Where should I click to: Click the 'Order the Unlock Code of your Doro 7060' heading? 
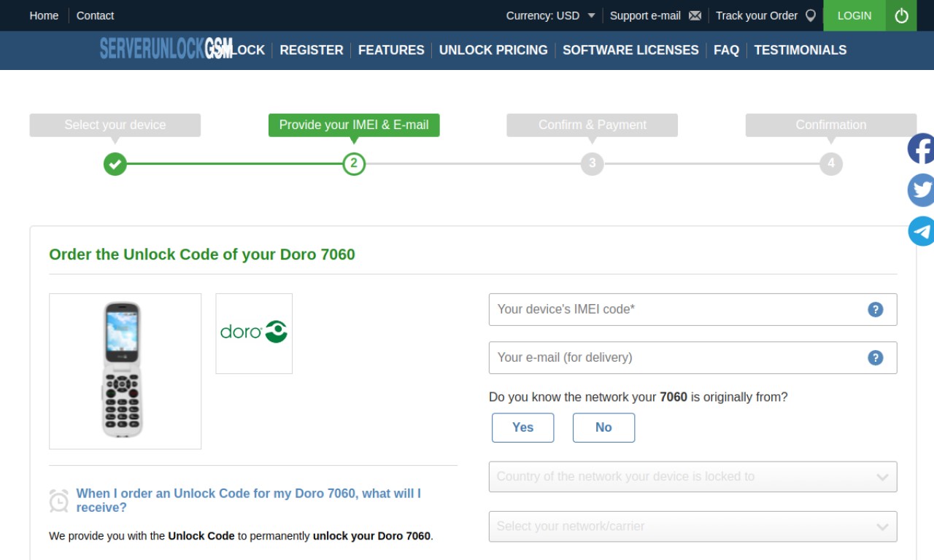202,254
